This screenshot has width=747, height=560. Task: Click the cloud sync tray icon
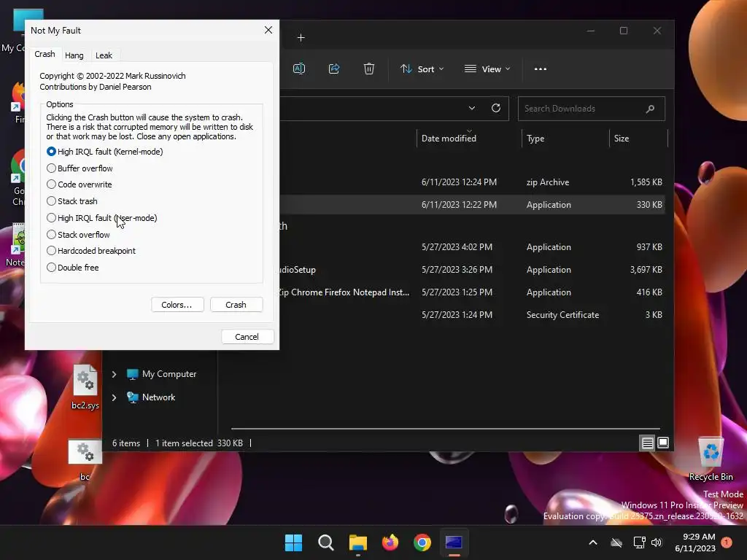tap(616, 542)
